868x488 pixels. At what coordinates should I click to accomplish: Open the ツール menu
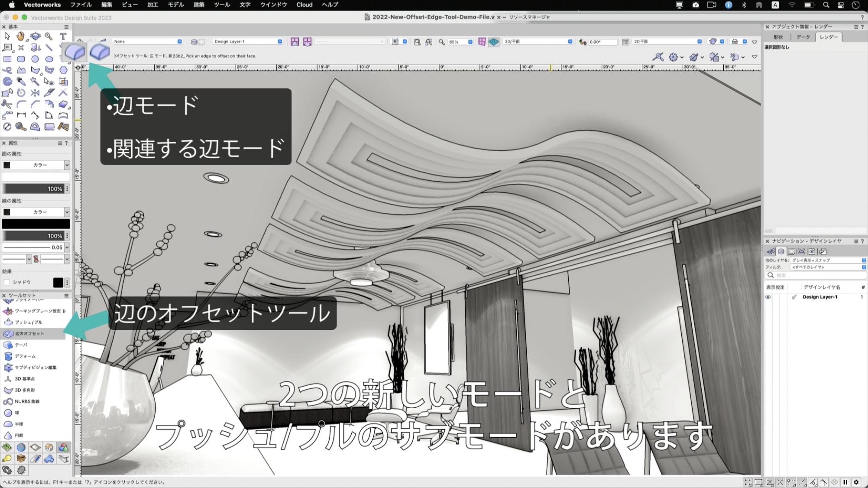coord(222,5)
